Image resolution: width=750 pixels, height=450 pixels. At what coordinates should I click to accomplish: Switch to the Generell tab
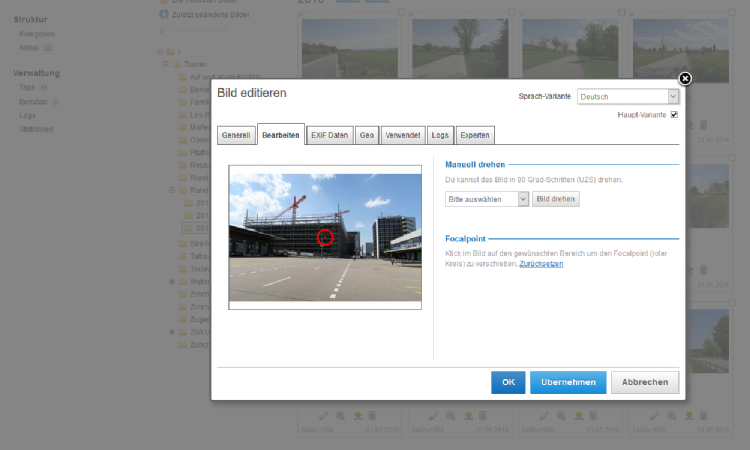pyautogui.click(x=236, y=134)
